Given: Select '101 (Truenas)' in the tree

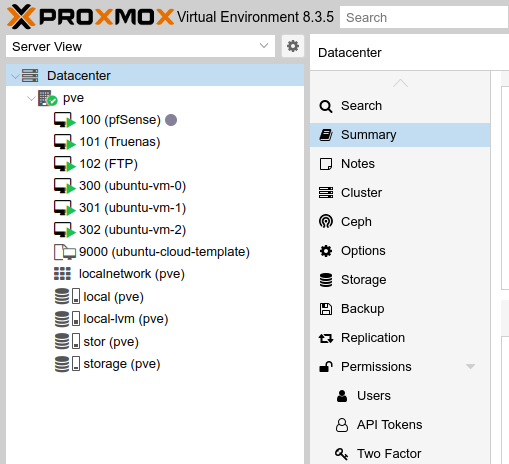Looking at the screenshot, I should (120, 142).
